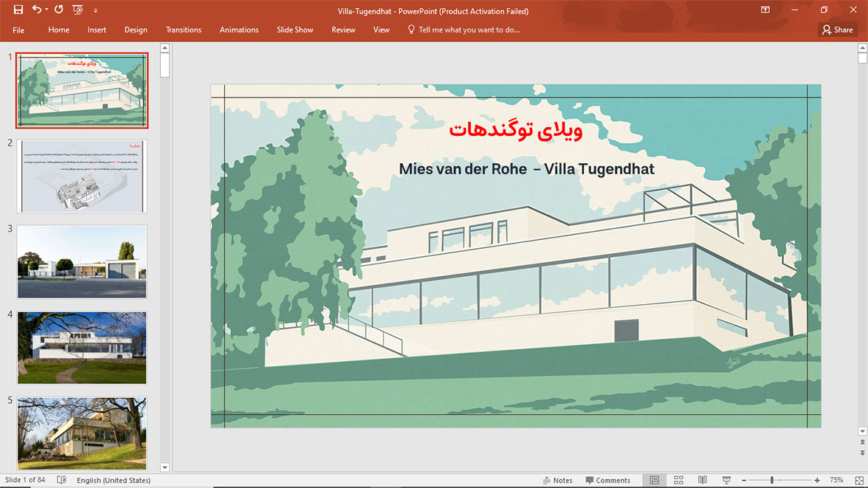Image resolution: width=868 pixels, height=488 pixels.
Task: Go to the Review tab
Action: (x=343, y=30)
